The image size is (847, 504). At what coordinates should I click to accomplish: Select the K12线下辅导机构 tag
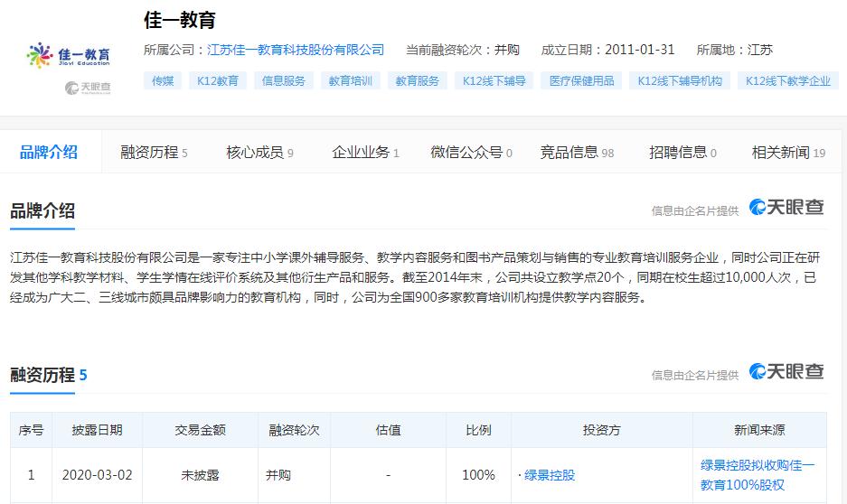680,81
